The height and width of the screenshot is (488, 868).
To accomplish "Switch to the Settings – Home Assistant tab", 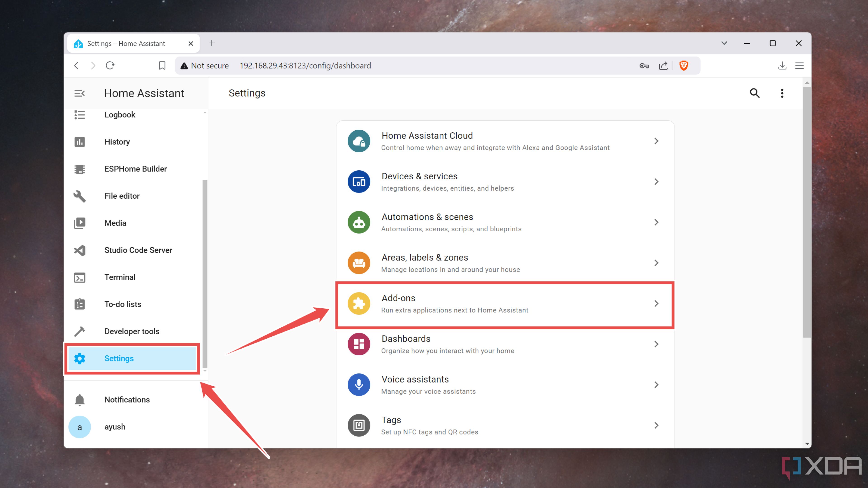I will pos(133,43).
